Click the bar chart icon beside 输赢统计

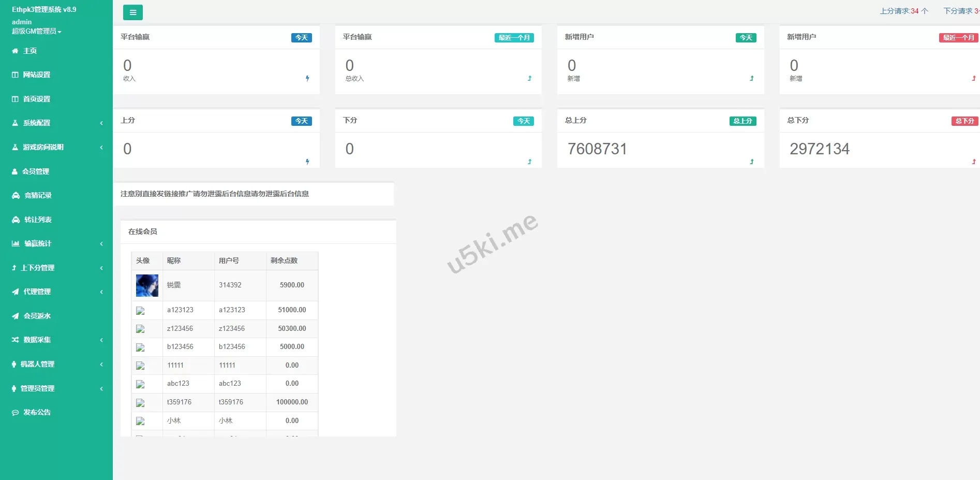tap(16, 244)
